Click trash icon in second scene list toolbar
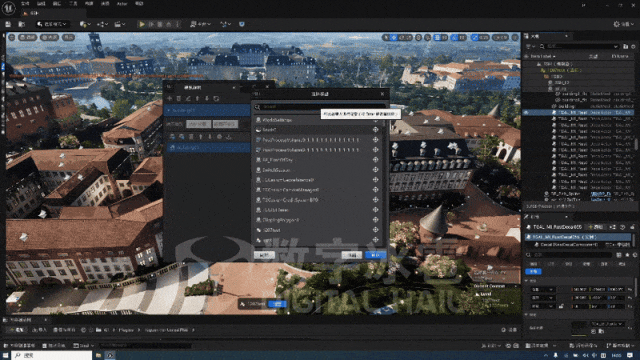640x360 pixels. click(x=191, y=136)
